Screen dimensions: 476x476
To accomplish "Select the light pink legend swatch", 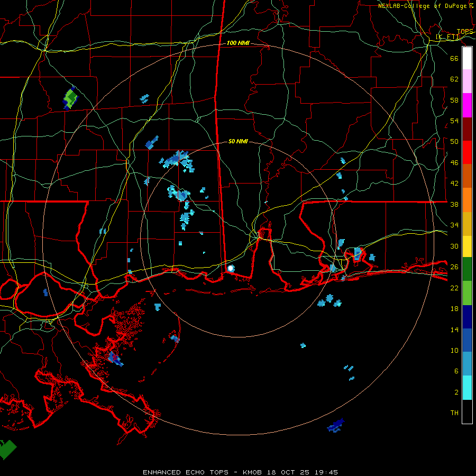I will point(467,81).
